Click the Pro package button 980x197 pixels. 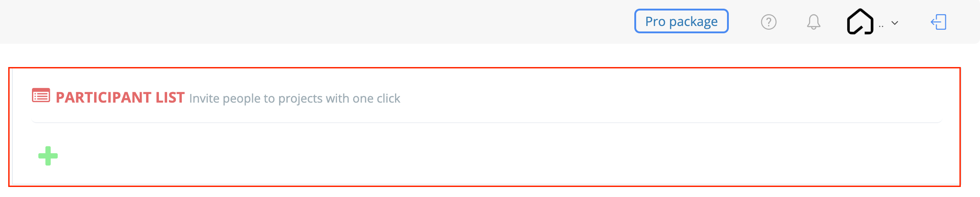[681, 21]
